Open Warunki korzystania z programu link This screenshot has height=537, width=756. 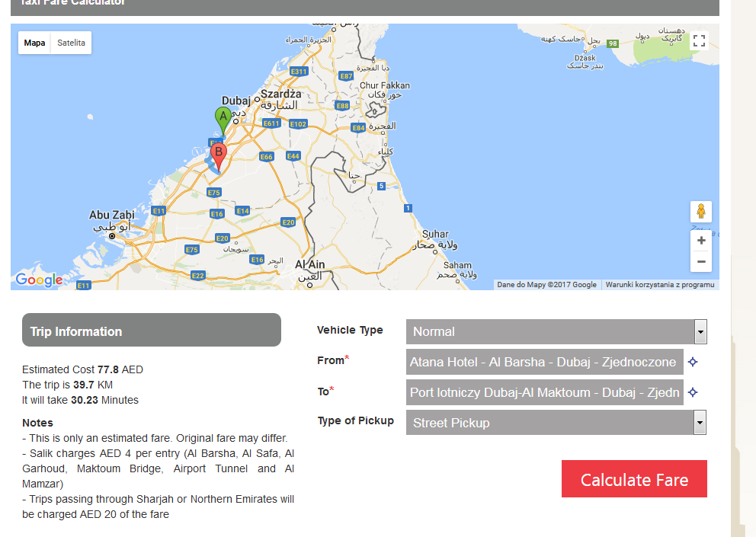pyautogui.click(x=659, y=285)
